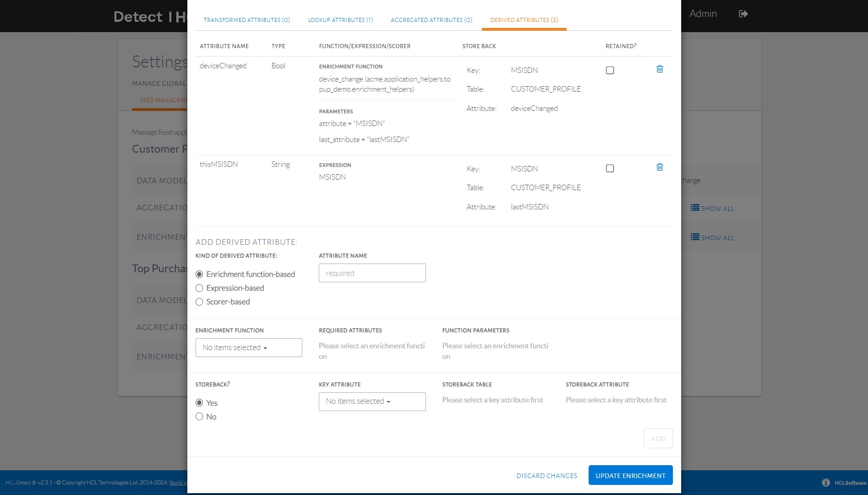Open the Key Attribute dropdown
Viewport: 868px width, 495px height.
372,401
